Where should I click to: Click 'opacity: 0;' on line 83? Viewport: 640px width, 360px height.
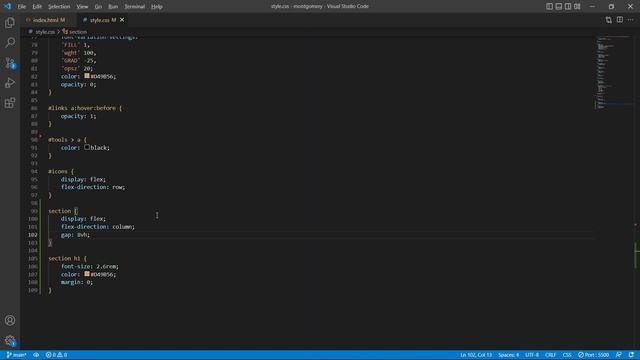pos(78,84)
